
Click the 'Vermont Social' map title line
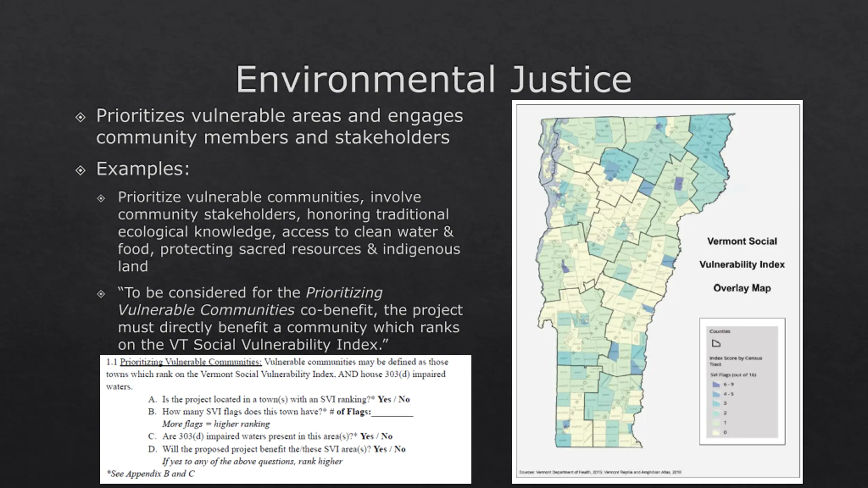(x=742, y=241)
